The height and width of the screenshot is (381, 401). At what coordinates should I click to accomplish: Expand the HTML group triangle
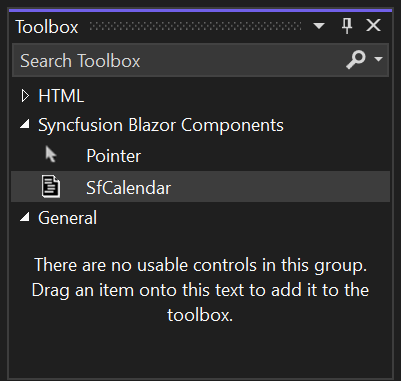pos(25,96)
